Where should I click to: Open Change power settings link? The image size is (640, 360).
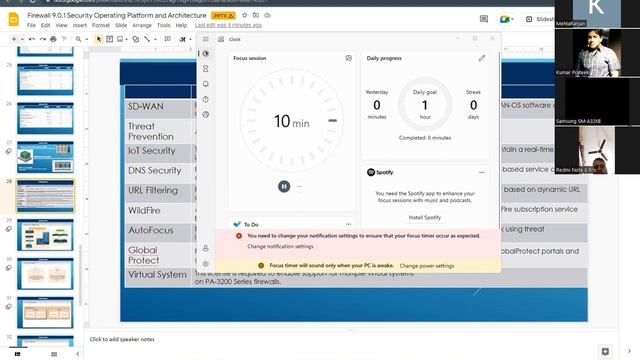[x=427, y=266]
